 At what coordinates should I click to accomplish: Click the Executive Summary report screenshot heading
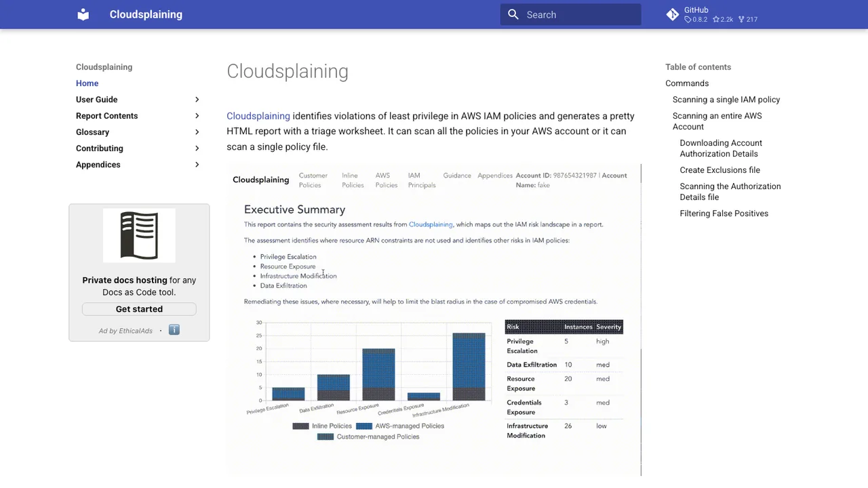tap(294, 209)
